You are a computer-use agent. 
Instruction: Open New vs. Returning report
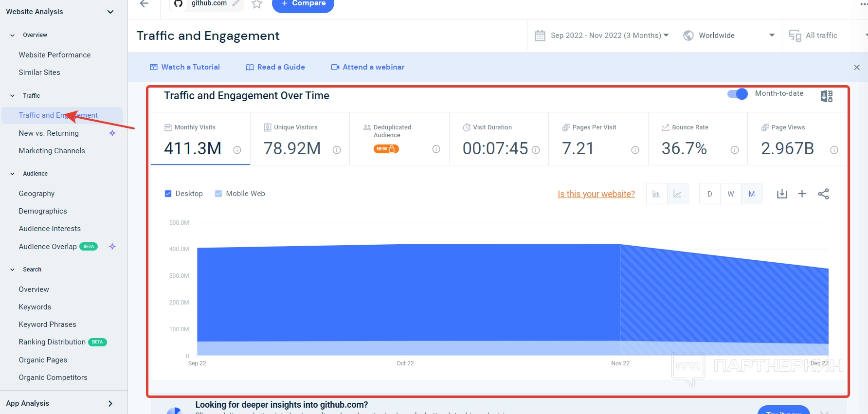click(49, 133)
